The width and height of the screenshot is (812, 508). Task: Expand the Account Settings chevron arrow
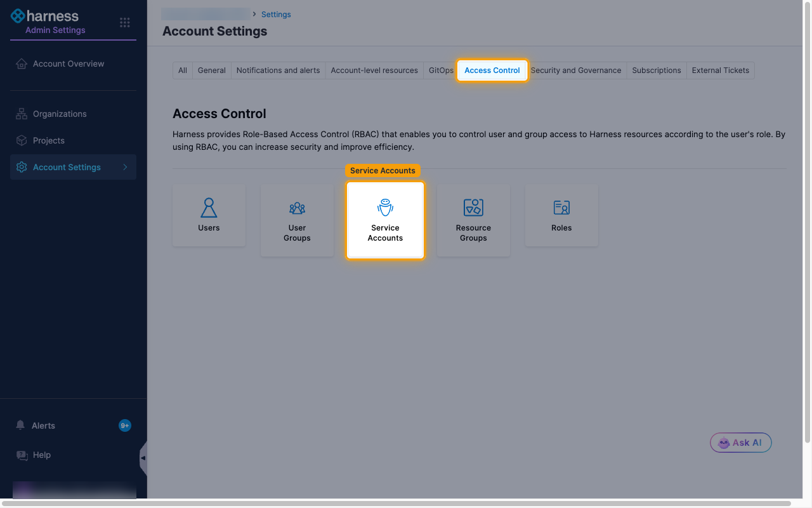[125, 167]
